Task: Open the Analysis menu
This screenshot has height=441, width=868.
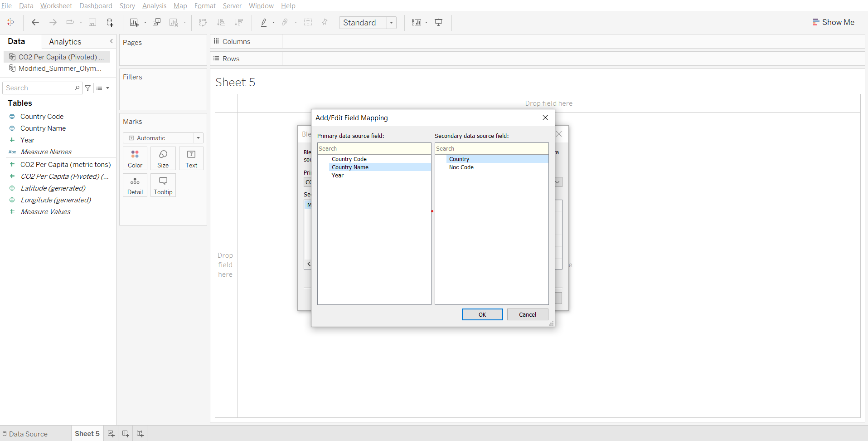Action: point(154,6)
